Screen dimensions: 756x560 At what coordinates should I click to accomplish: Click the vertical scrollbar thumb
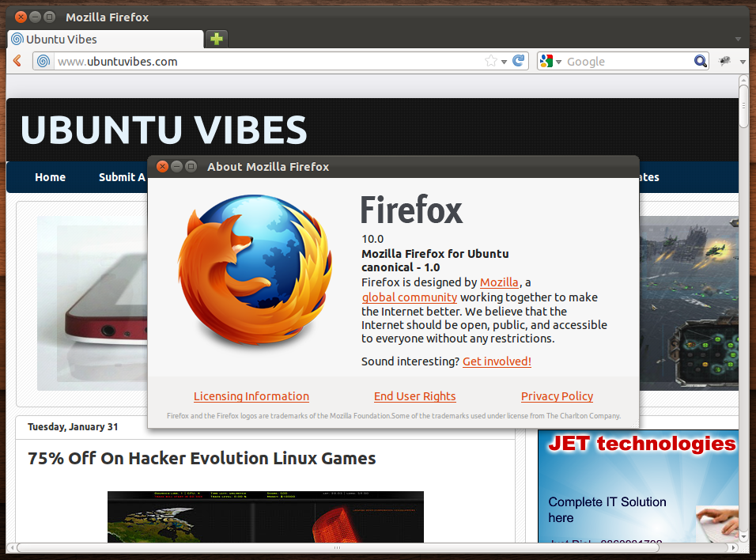click(x=743, y=106)
